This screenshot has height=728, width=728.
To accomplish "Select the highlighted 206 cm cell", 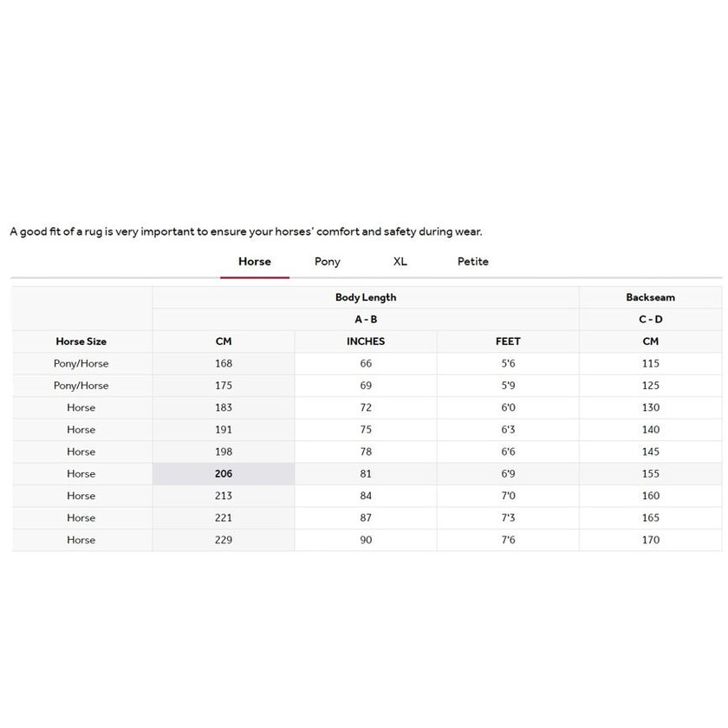I will (x=223, y=473).
